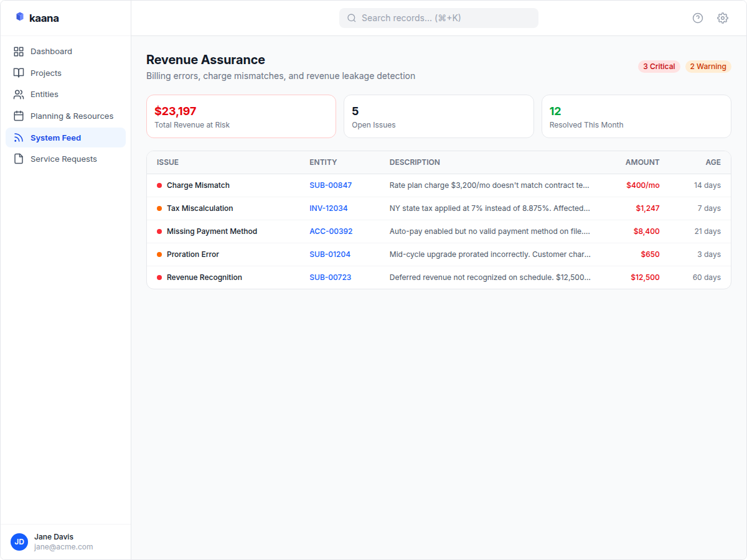Click the 3 Critical badge
The width and height of the screenshot is (747, 560).
click(659, 66)
